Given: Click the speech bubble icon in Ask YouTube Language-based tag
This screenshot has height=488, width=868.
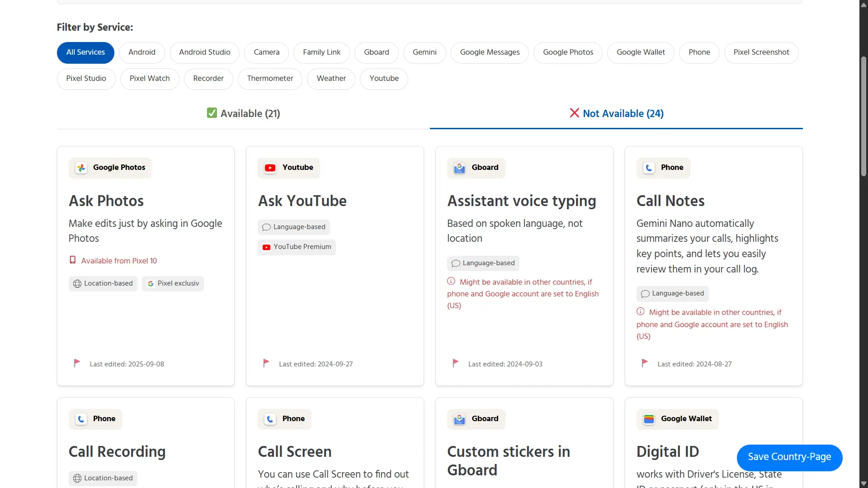Looking at the screenshot, I should [267, 227].
